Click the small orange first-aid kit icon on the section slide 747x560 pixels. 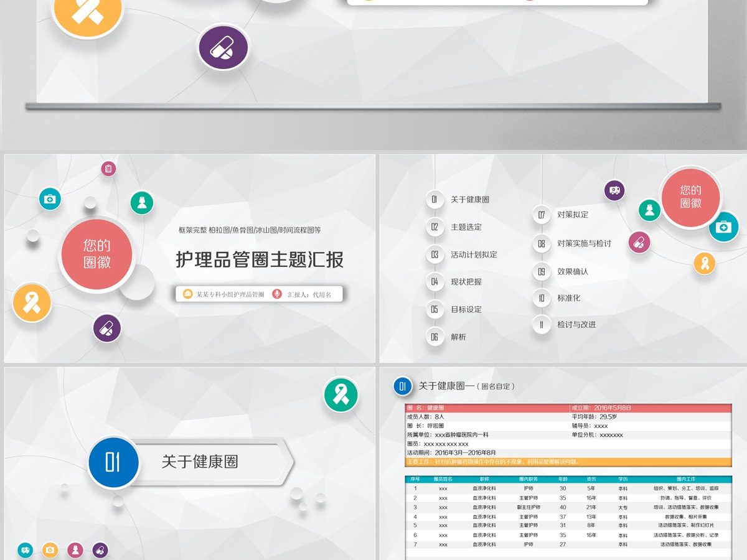coord(50,549)
